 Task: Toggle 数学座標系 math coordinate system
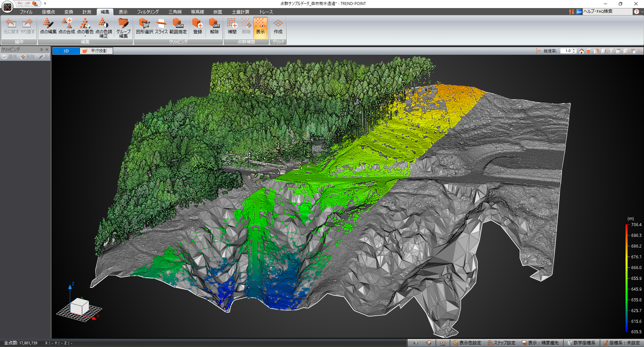pyautogui.click(x=581, y=343)
